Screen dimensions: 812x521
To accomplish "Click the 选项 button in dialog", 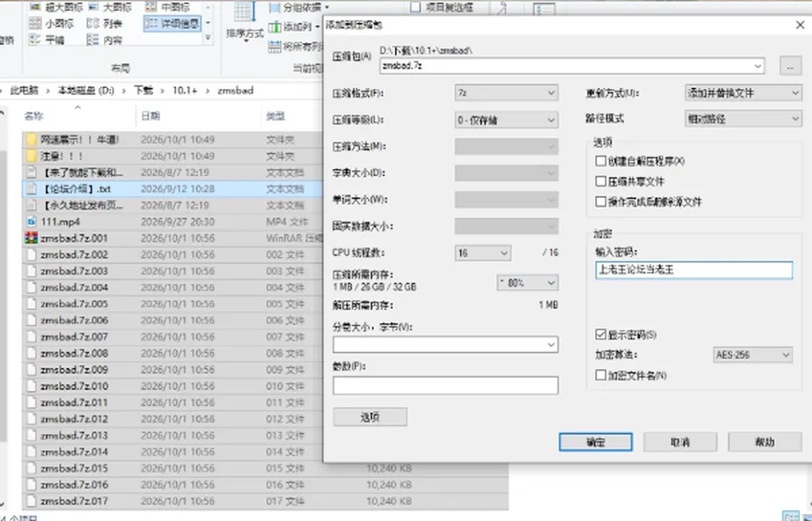I will [370, 417].
